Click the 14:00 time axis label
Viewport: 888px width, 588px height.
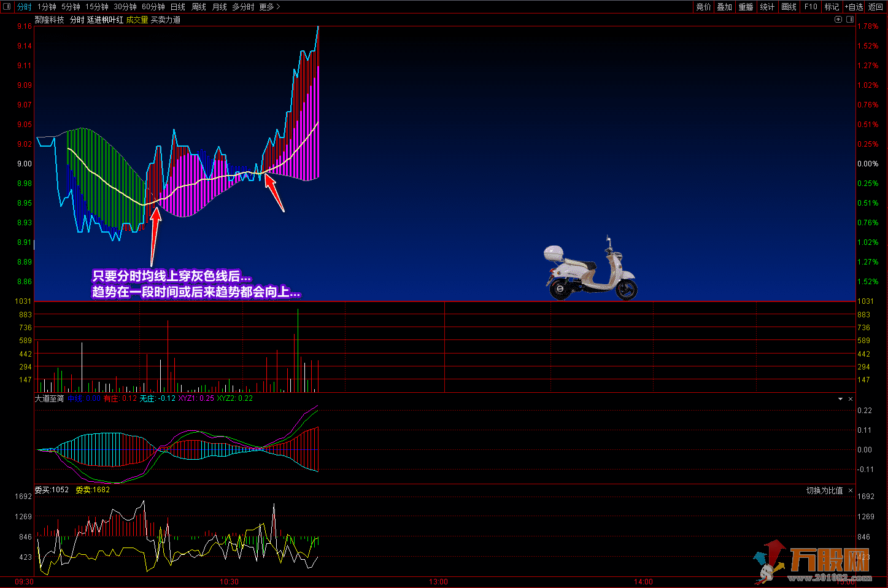pos(644,581)
